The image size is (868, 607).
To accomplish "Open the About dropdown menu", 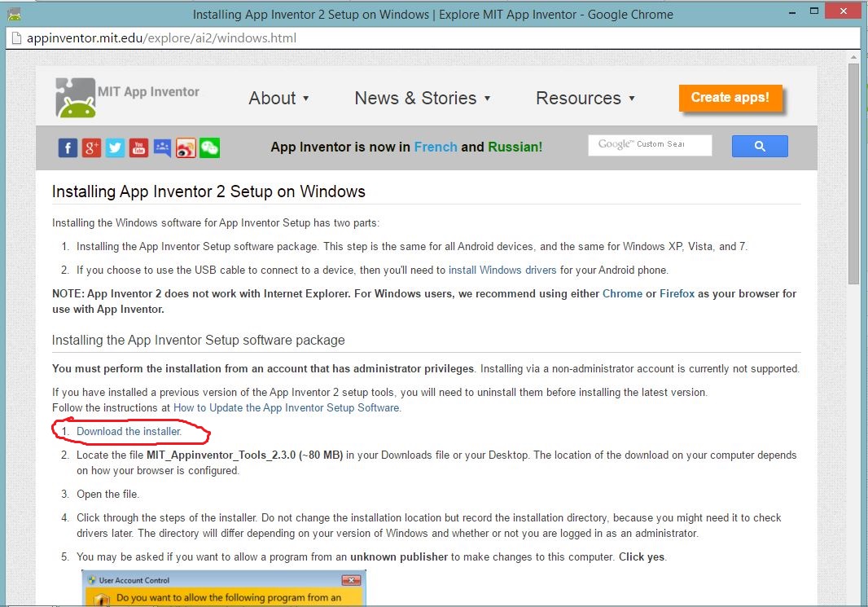I will point(278,98).
